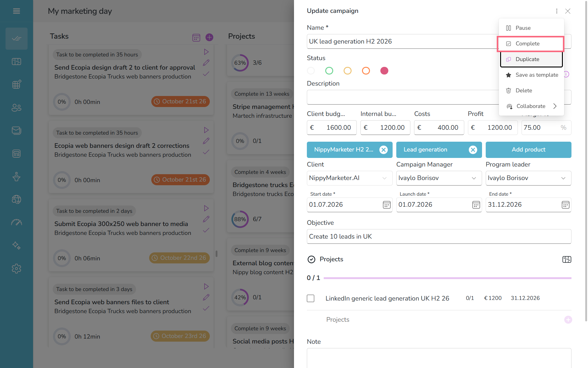588x368 pixels.
Task: Click the add Projects plus icon
Action: coord(568,320)
